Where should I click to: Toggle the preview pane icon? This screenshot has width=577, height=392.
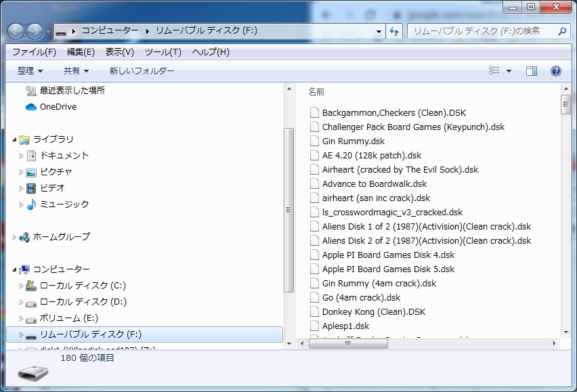[x=532, y=71]
